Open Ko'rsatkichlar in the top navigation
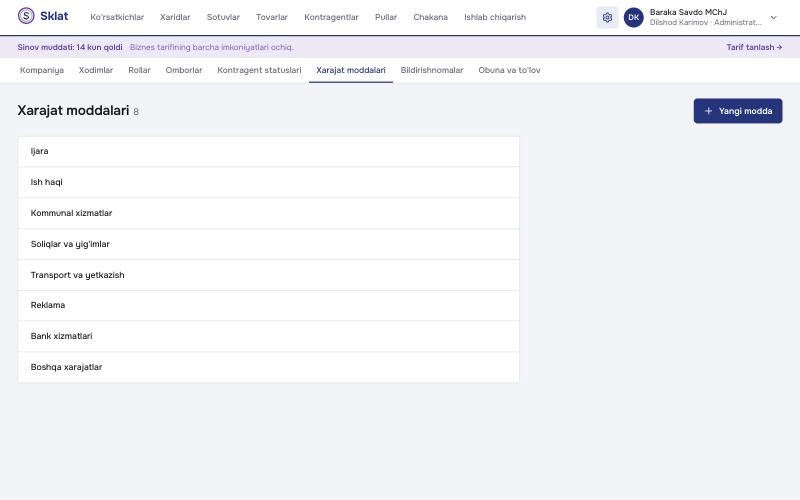The height and width of the screenshot is (500, 800). click(117, 17)
